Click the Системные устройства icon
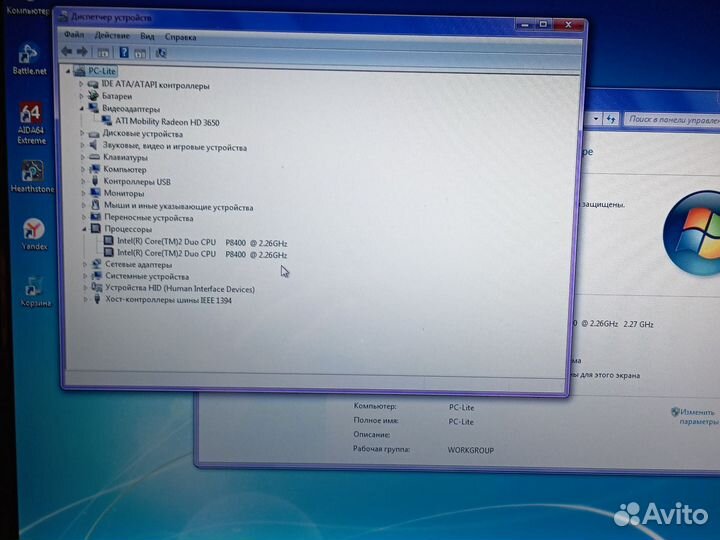The height and width of the screenshot is (540, 720). pos(96,276)
